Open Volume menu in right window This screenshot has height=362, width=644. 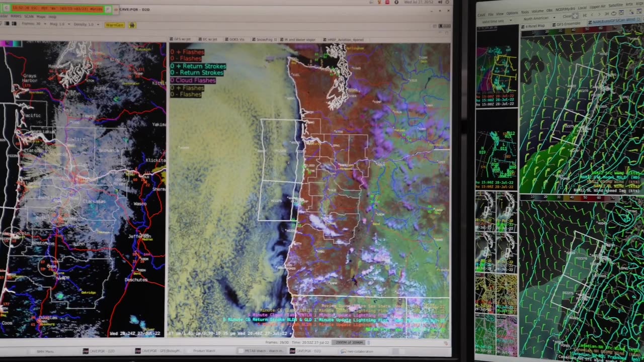point(537,11)
